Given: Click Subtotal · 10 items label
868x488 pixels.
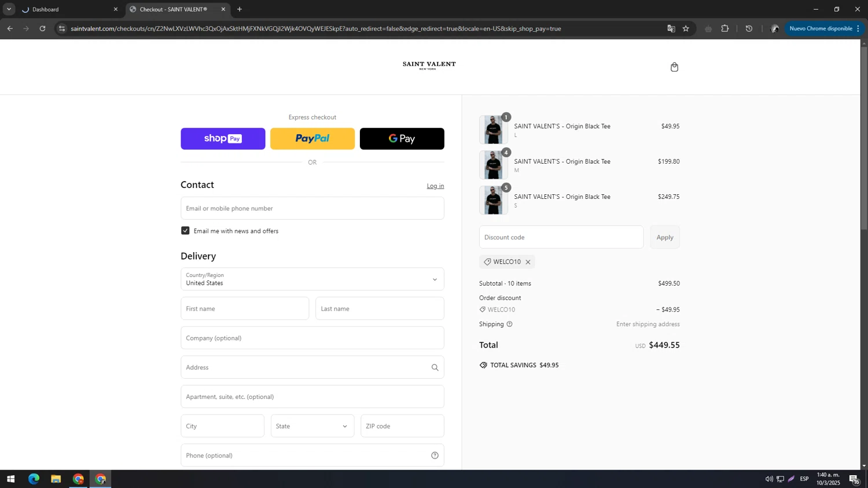Looking at the screenshot, I should pos(505,283).
